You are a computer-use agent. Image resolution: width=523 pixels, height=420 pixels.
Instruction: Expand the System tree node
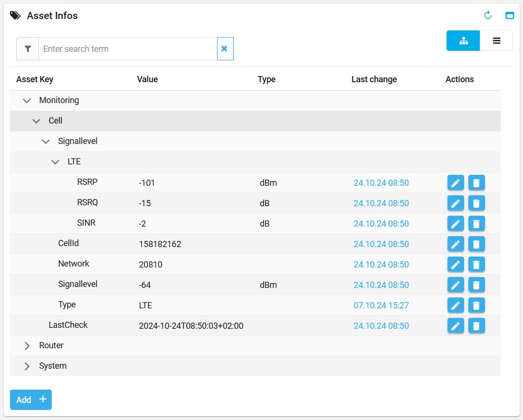[x=27, y=366]
